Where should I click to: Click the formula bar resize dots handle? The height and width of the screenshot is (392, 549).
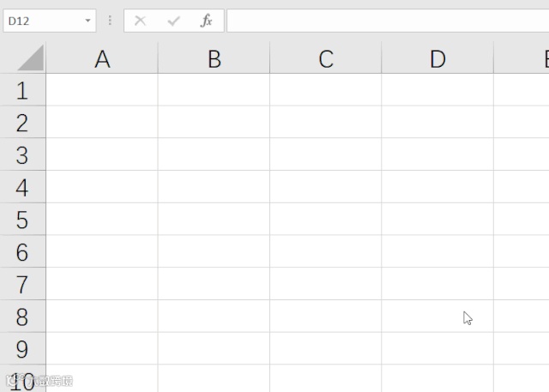[x=110, y=21]
